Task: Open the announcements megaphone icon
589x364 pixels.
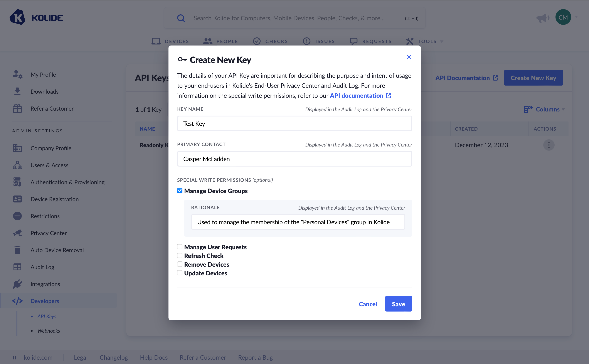Action: (543, 18)
